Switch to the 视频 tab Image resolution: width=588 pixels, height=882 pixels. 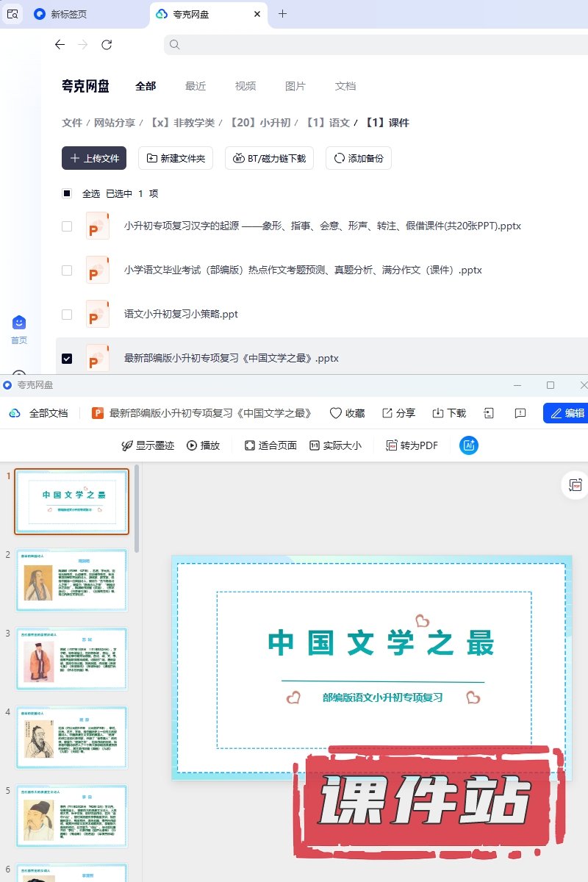tap(245, 86)
